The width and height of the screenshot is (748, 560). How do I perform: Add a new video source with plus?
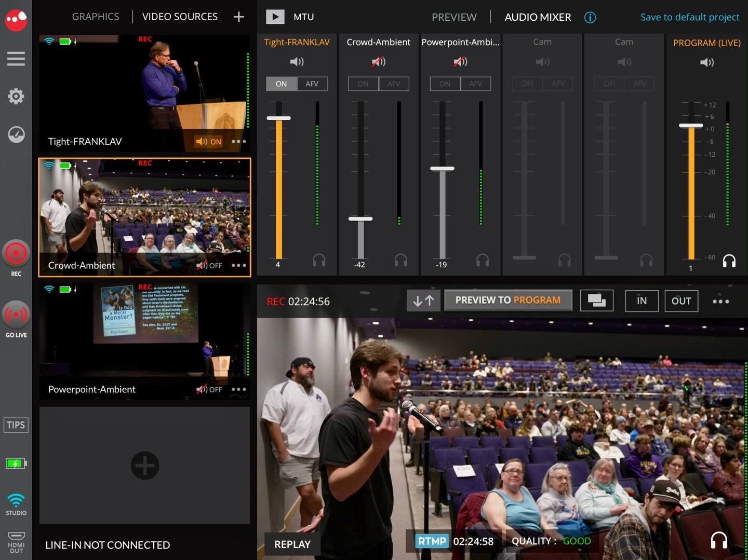(238, 17)
